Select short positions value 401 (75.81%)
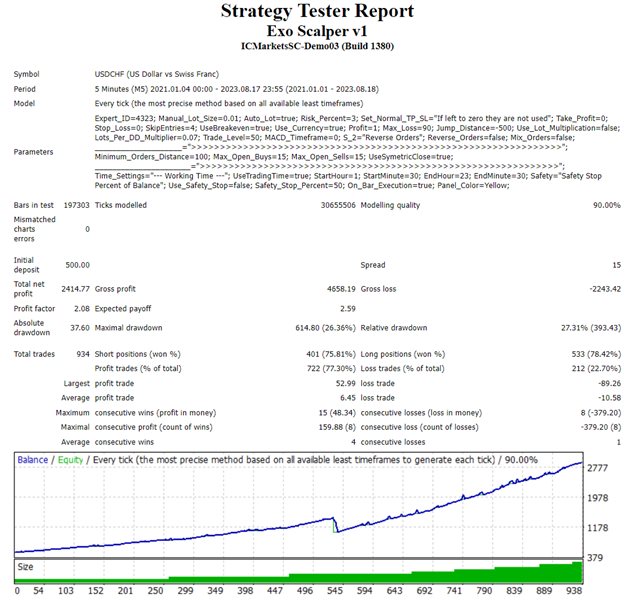638x600 pixels. tap(331, 354)
